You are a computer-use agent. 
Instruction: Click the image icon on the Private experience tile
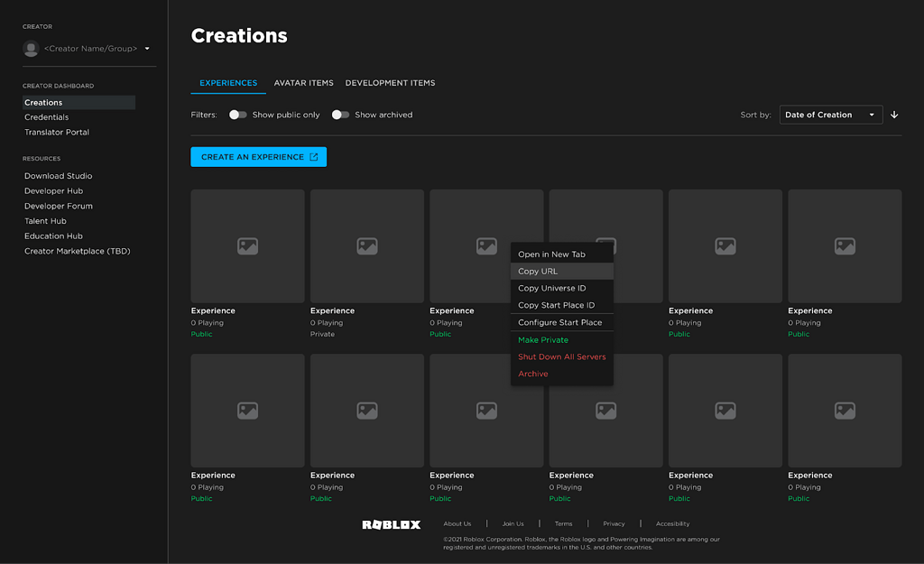pyautogui.click(x=366, y=245)
